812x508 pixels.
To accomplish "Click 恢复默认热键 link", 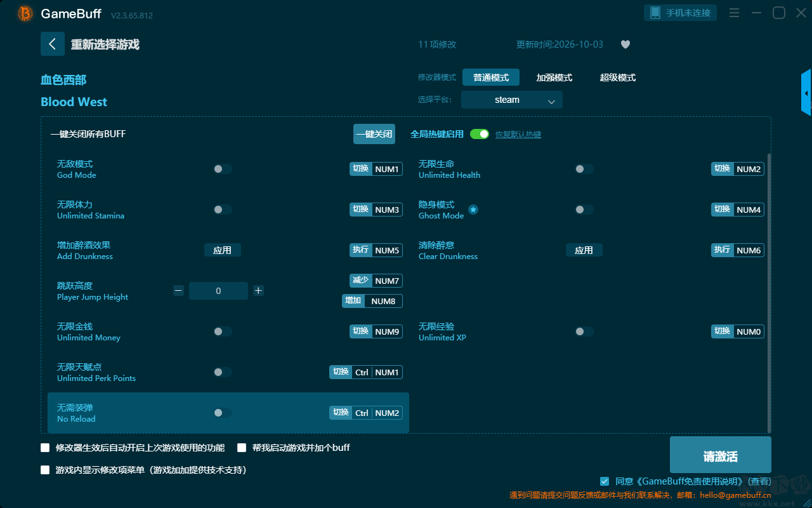I will point(518,135).
